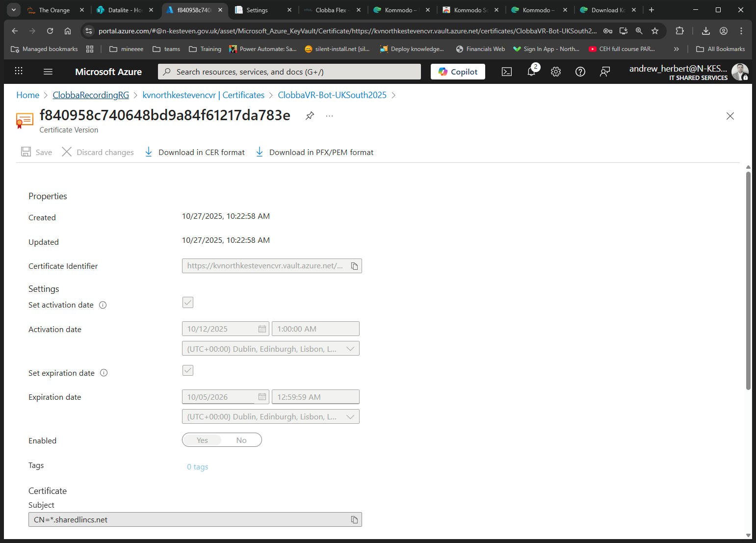This screenshot has width=756, height=543.
Task: Switch to the Datalite browser tab
Action: (x=125, y=10)
